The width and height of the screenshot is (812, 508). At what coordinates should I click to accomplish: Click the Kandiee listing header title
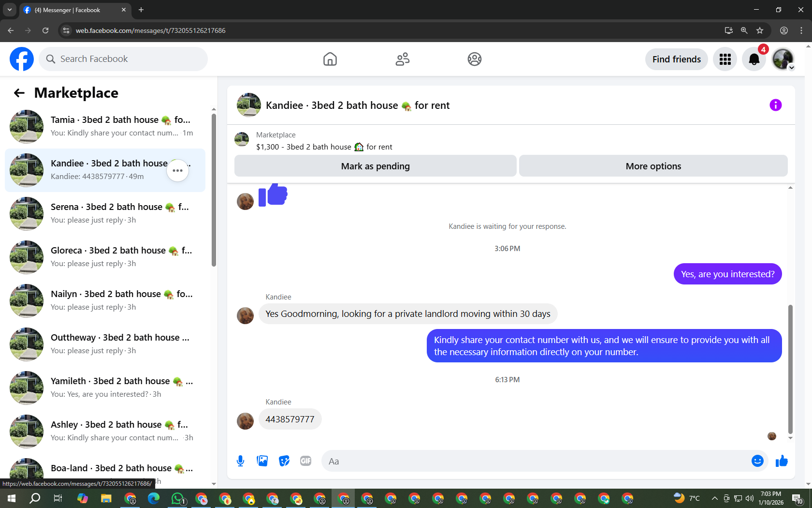358,105
